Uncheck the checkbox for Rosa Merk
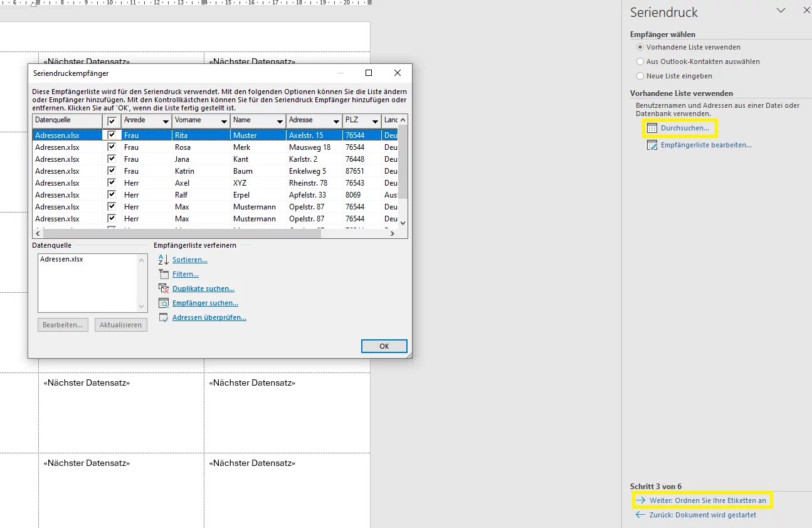This screenshot has height=528, width=812. (112, 147)
